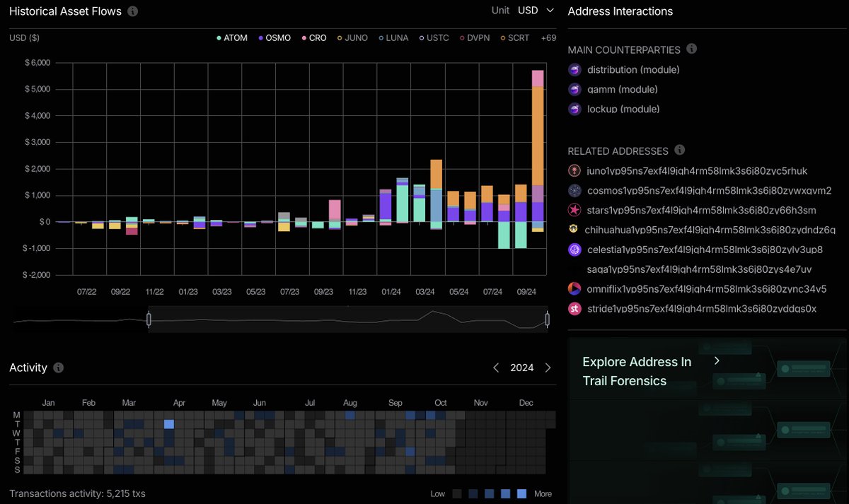Viewport: 849px width, 504px height.
Task: Open the omniflix1yp95ns7 related address
Action: pyautogui.click(x=707, y=288)
